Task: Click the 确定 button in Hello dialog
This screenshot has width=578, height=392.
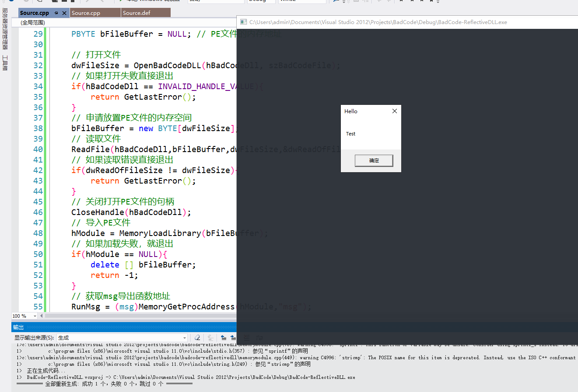Action: coord(374,160)
